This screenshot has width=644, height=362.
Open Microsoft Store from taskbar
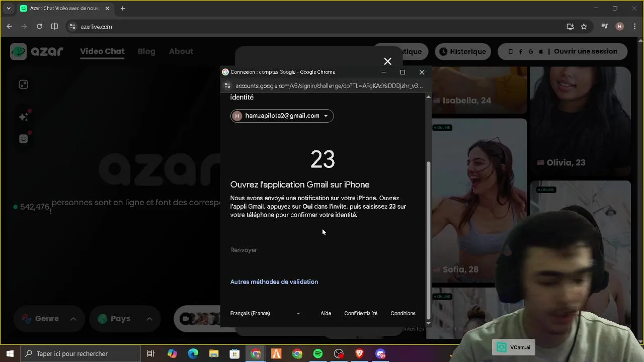coord(234,353)
